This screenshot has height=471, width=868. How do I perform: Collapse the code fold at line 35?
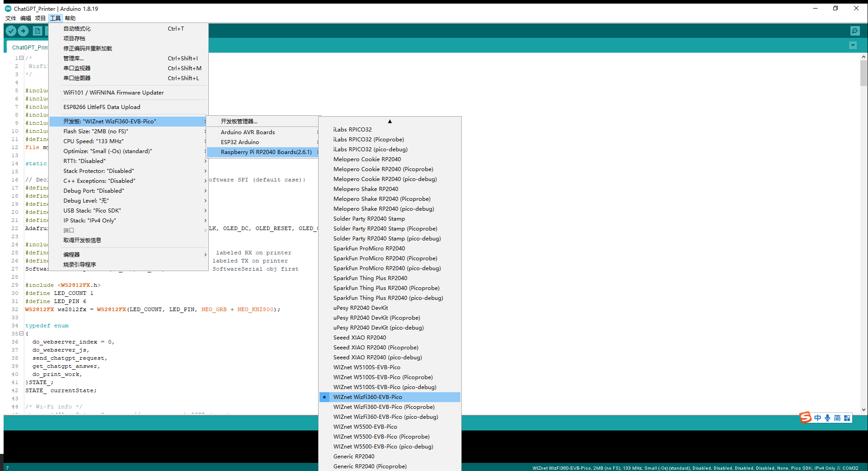21,334
